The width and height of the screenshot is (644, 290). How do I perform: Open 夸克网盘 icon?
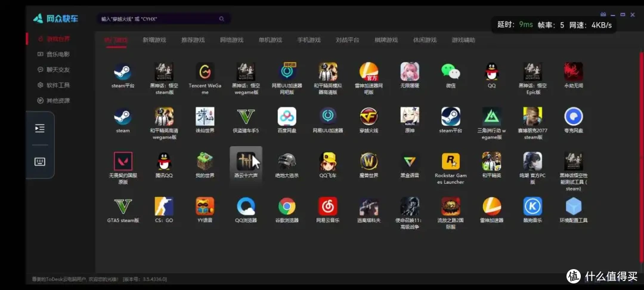pyautogui.click(x=574, y=116)
